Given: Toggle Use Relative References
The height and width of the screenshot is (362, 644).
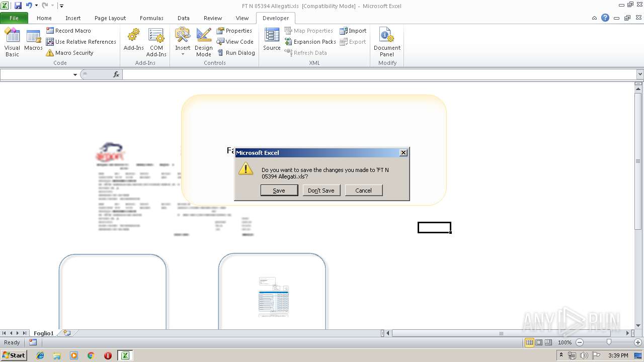Looking at the screenshot, I should click(x=81, y=42).
